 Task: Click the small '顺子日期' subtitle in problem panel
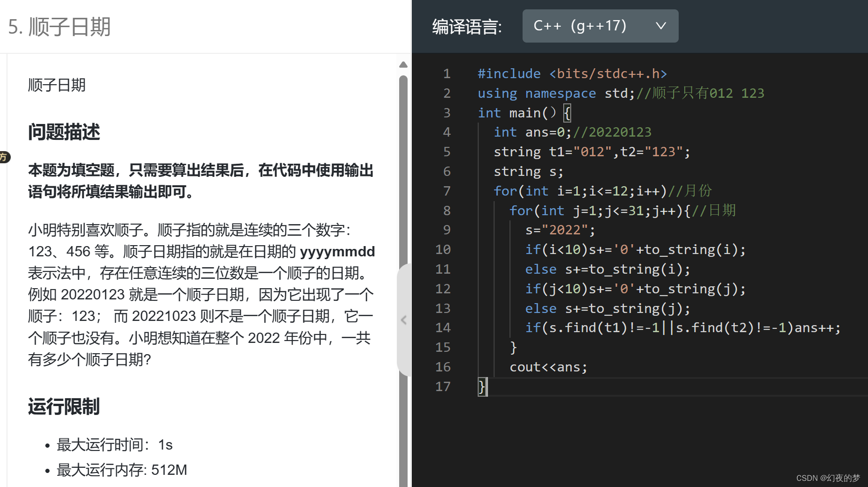pos(57,85)
